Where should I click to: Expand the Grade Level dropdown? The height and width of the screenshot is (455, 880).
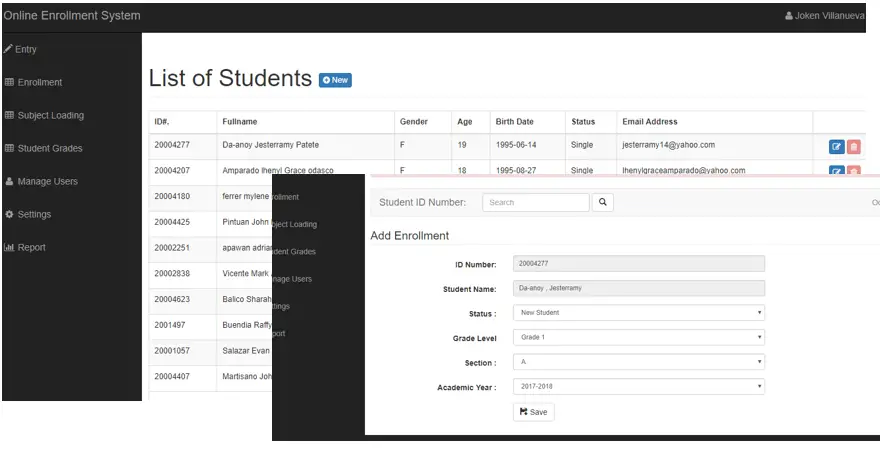tap(639, 337)
